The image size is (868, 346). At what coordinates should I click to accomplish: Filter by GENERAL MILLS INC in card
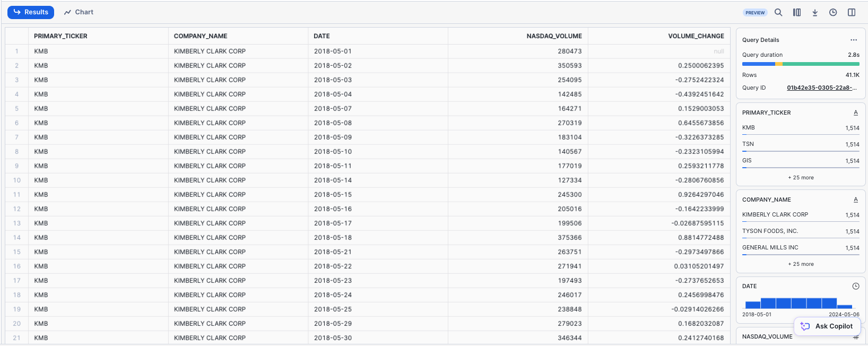click(x=801, y=248)
